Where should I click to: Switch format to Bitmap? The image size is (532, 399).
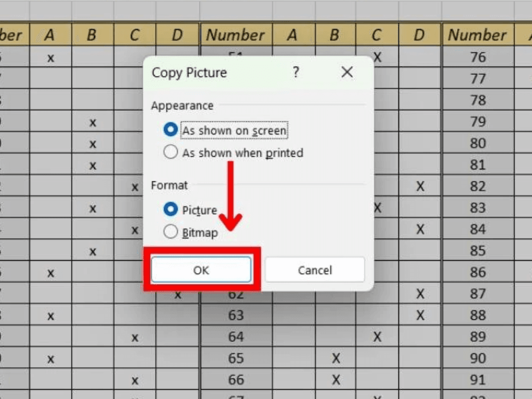(170, 232)
